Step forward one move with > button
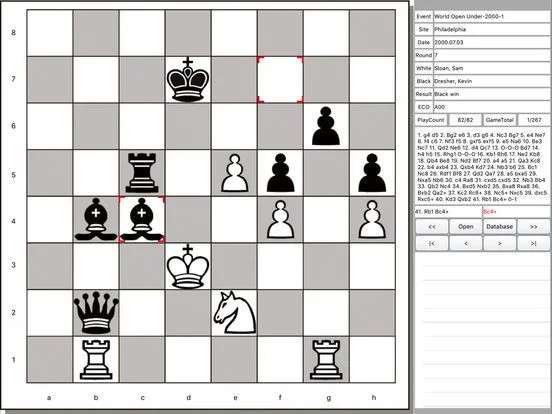Viewport: 552px width, 414px height. point(499,243)
